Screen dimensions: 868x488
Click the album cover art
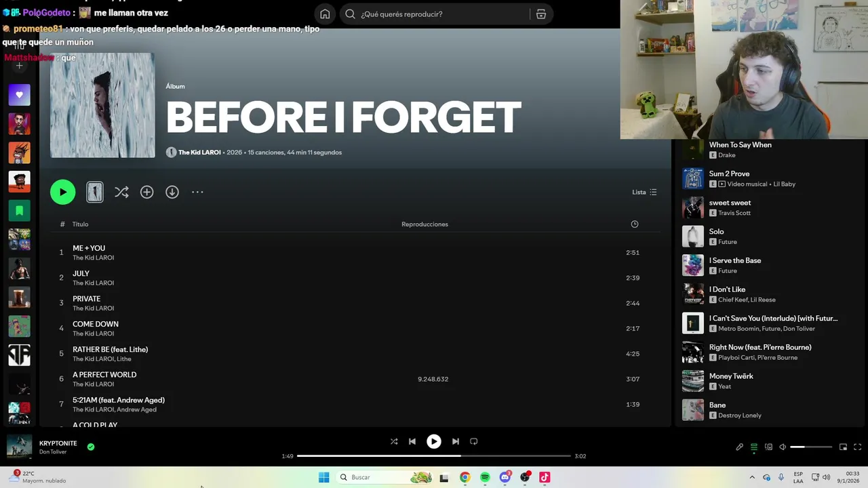pyautogui.click(x=102, y=105)
